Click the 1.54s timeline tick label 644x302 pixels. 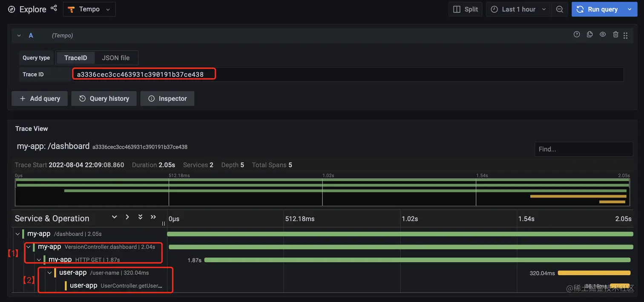pyautogui.click(x=526, y=219)
